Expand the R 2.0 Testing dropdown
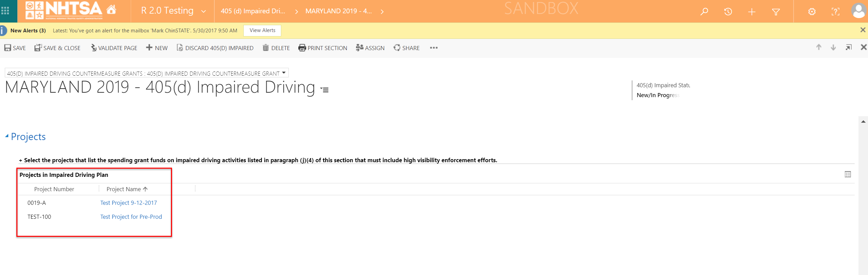This screenshot has width=868, height=275. (x=204, y=11)
